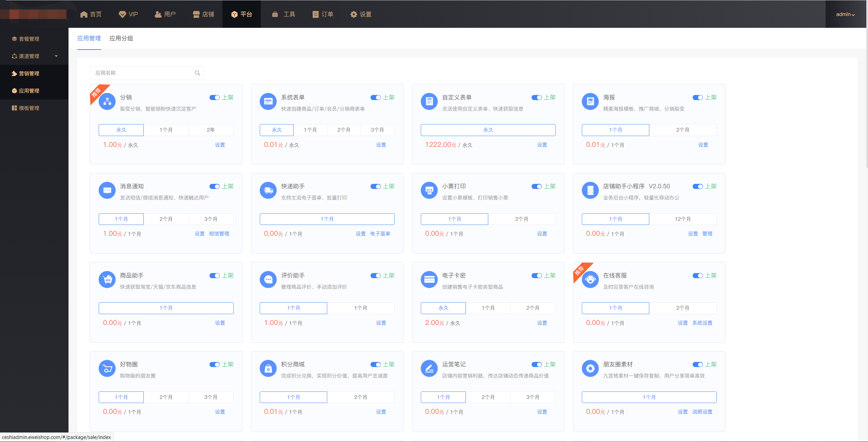Disable the 消息通知 上架 switch
The image size is (868, 442).
pyautogui.click(x=214, y=187)
